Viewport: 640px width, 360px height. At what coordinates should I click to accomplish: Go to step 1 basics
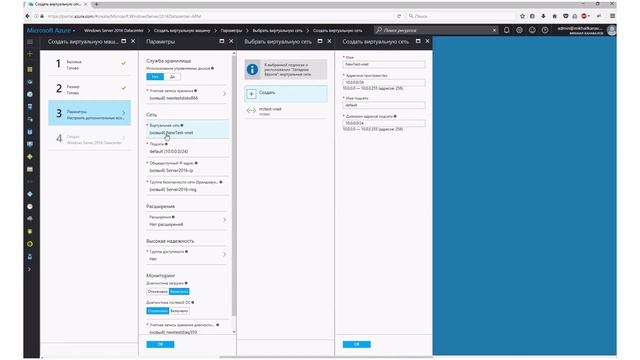pos(89,64)
